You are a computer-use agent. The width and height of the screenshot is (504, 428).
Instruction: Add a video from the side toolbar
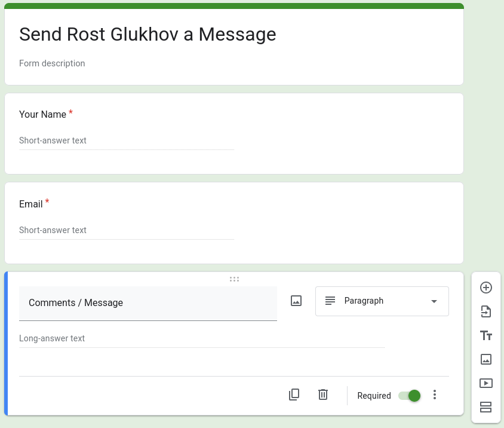pos(486,383)
